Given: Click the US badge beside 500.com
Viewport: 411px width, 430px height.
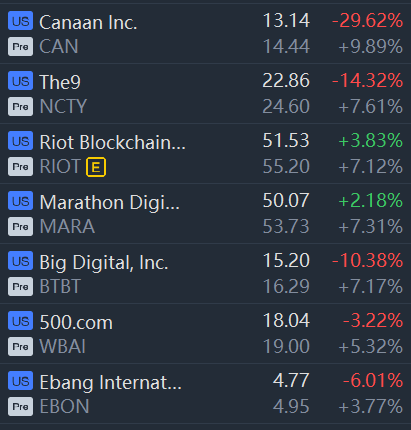Looking at the screenshot, I should (20, 321).
